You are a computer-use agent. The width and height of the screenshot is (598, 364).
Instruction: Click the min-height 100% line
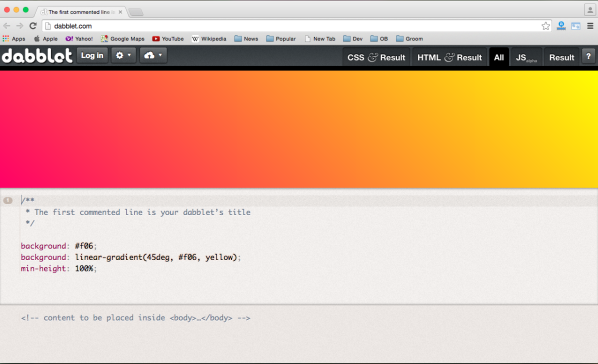59,269
